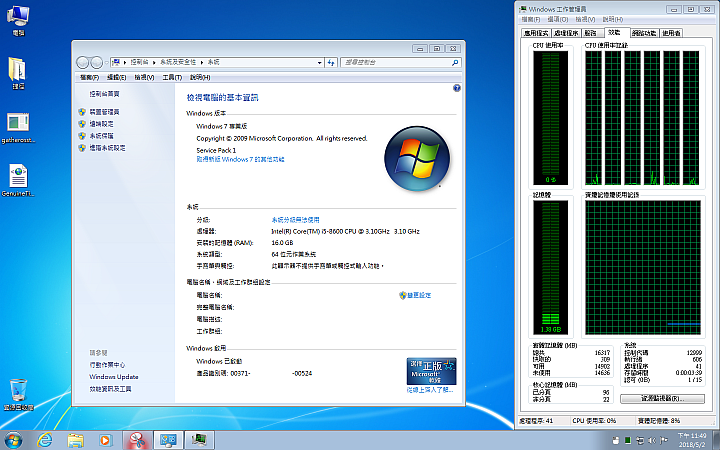Open 進階系統設定 in the left sidebar
The width and height of the screenshot is (720, 450).
coord(107,148)
